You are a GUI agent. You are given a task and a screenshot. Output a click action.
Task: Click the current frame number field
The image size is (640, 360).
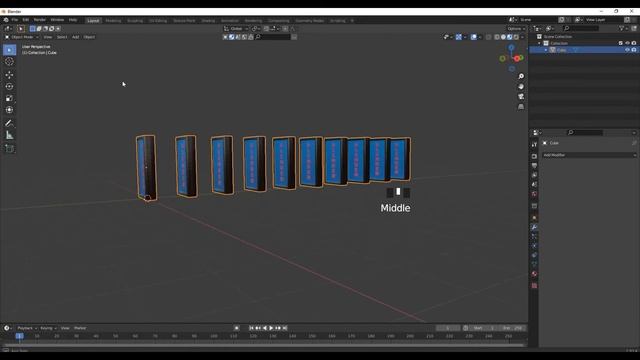(448, 328)
